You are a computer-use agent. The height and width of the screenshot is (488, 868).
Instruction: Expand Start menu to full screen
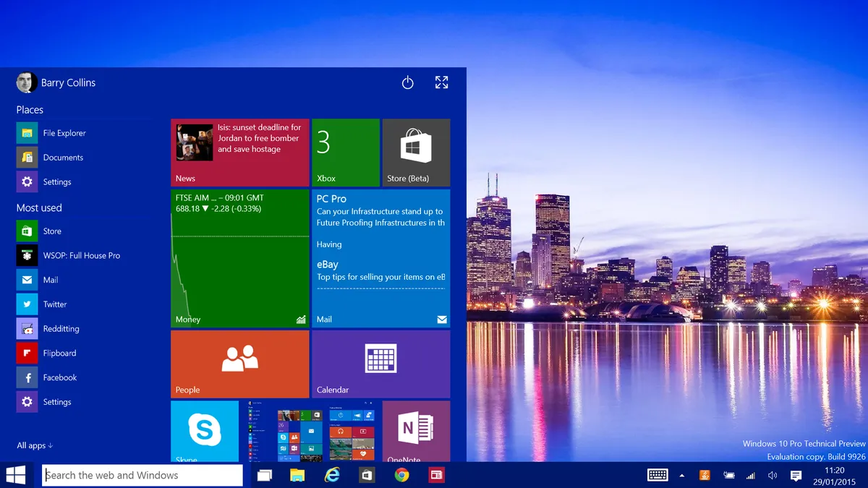tap(441, 82)
